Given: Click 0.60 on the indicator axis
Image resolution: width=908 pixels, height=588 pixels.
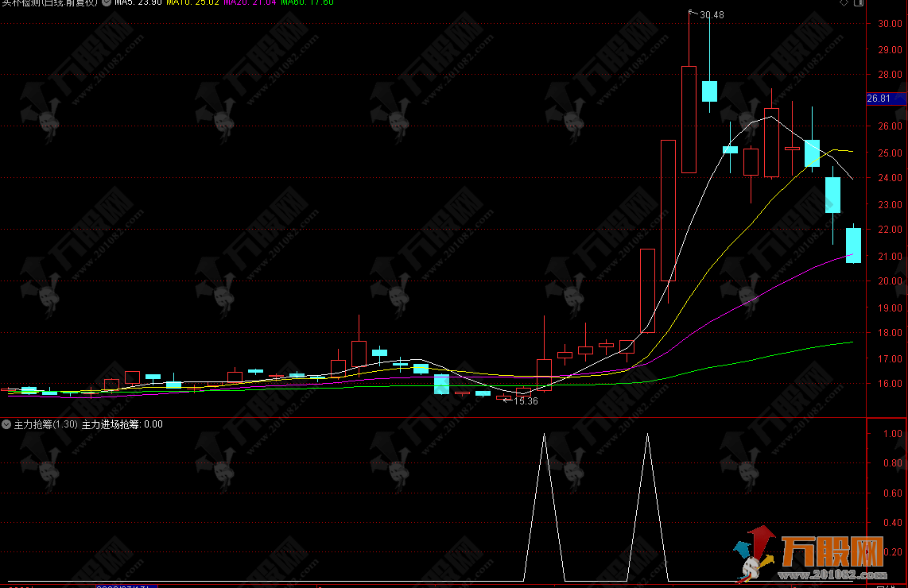Looking at the screenshot, I should (893, 493).
